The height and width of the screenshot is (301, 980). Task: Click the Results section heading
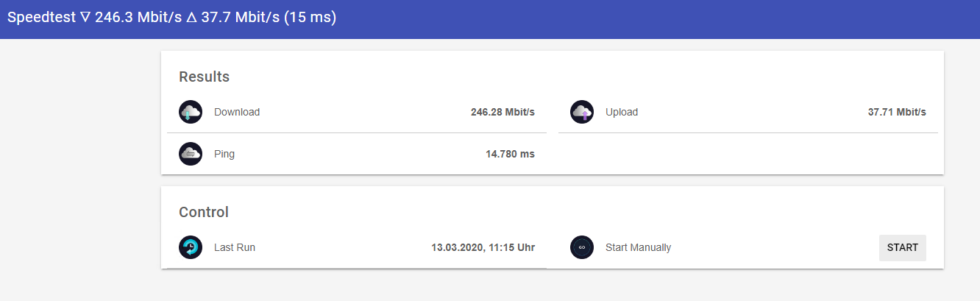click(204, 77)
